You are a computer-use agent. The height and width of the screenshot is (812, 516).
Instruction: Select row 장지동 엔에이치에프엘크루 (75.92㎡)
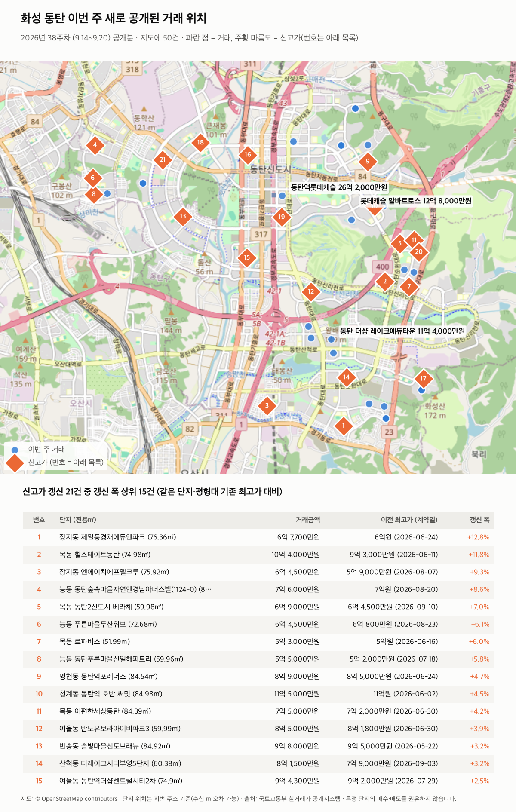click(258, 572)
